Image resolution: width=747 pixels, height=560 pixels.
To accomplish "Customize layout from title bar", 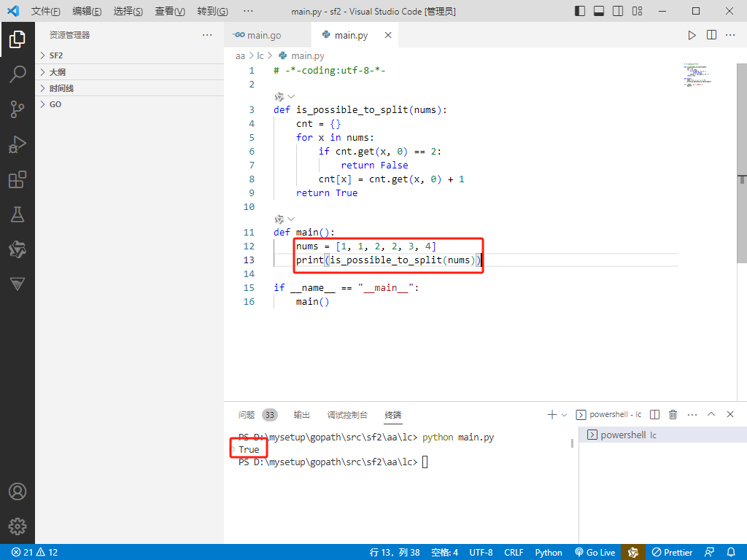I will 638,11.
